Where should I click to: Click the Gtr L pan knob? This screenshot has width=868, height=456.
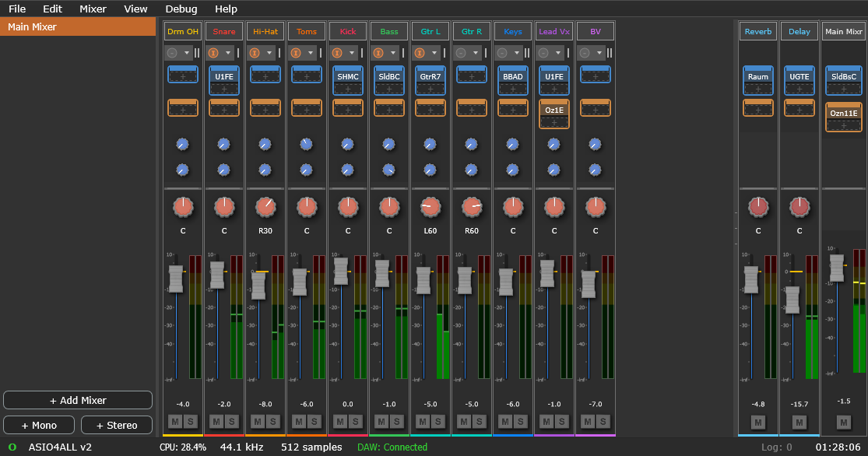click(430, 207)
